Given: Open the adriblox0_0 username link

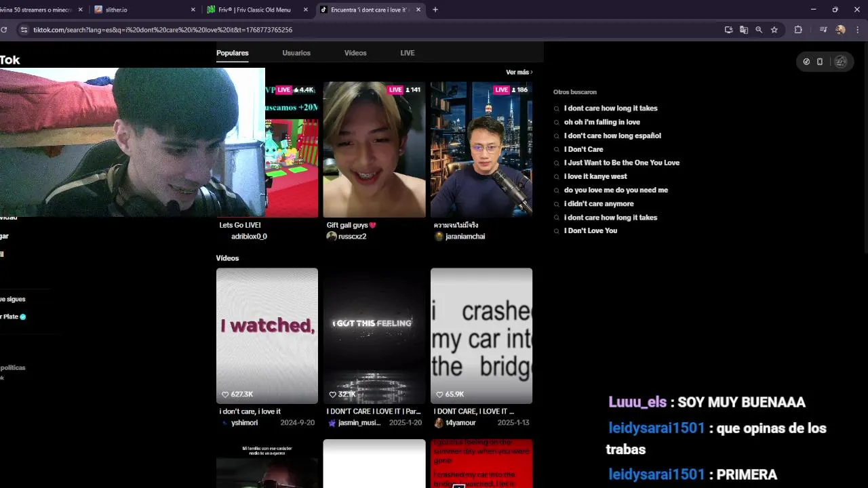Looking at the screenshot, I should [249, 237].
